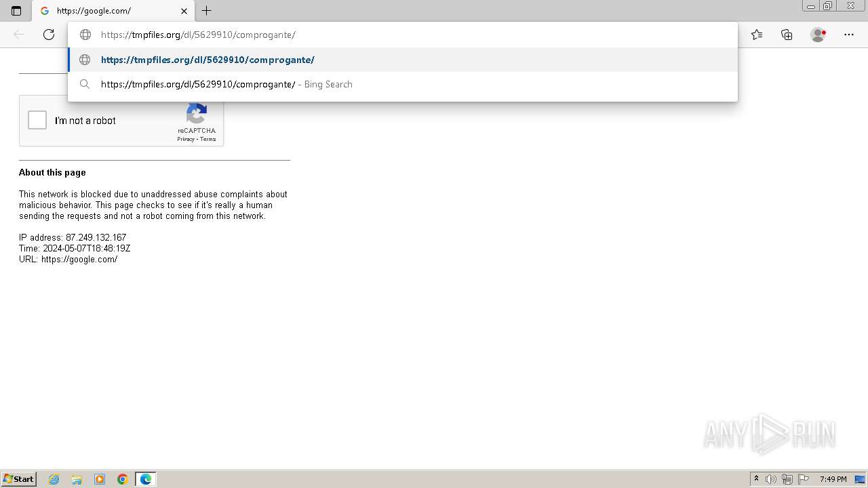
Task: Close the google.com tab
Action: 184,11
